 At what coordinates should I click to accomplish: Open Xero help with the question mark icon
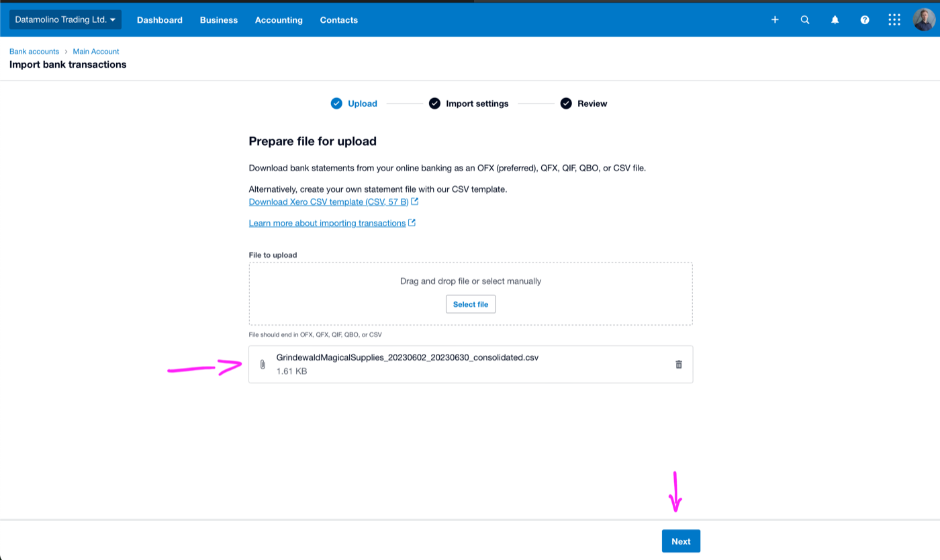[x=864, y=19]
